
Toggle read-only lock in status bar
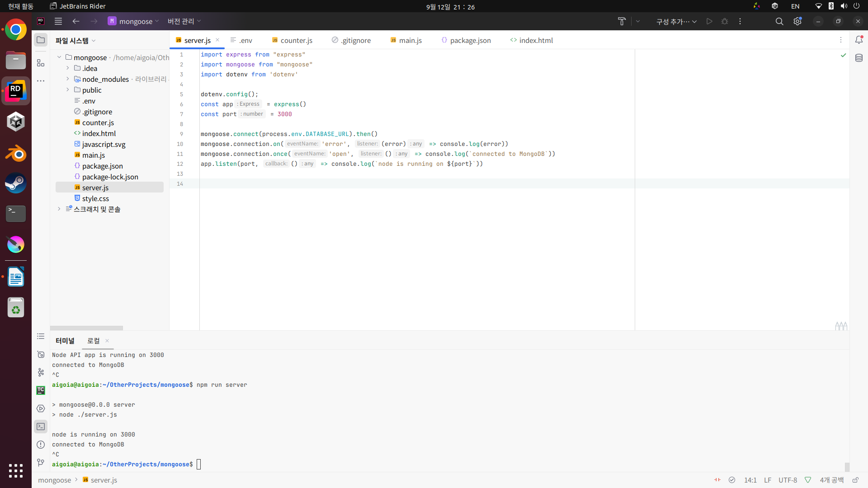click(855, 480)
